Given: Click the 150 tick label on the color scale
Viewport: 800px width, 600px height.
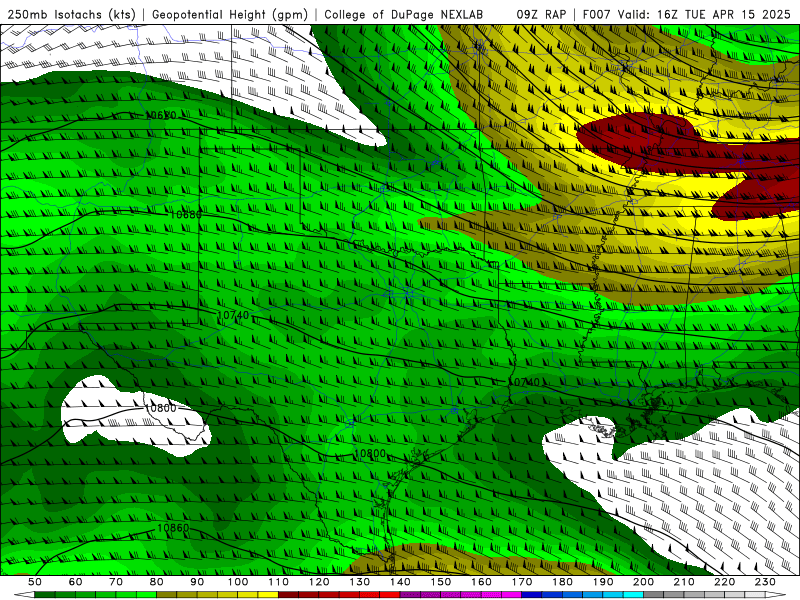Looking at the screenshot, I should 441,582.
